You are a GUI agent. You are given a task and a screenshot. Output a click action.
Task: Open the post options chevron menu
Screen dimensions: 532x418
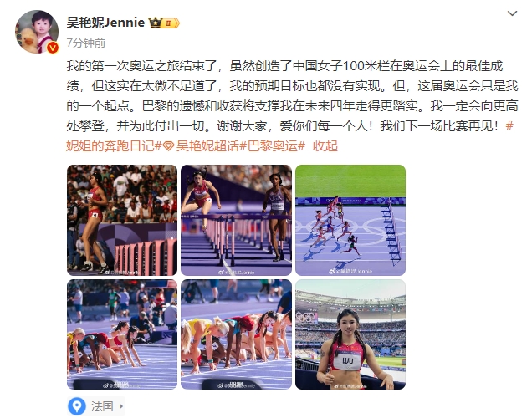pos(512,13)
